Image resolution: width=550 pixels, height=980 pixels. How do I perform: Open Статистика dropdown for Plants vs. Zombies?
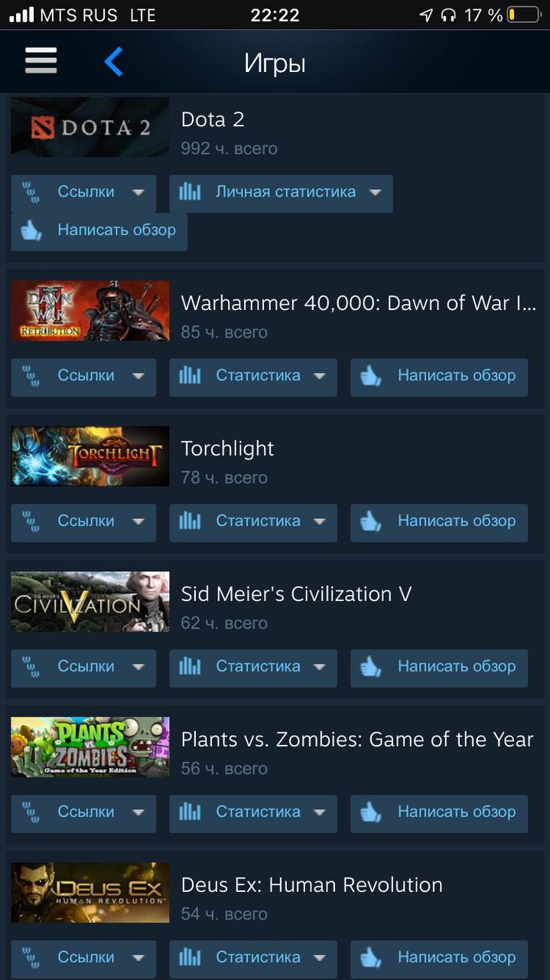253,813
